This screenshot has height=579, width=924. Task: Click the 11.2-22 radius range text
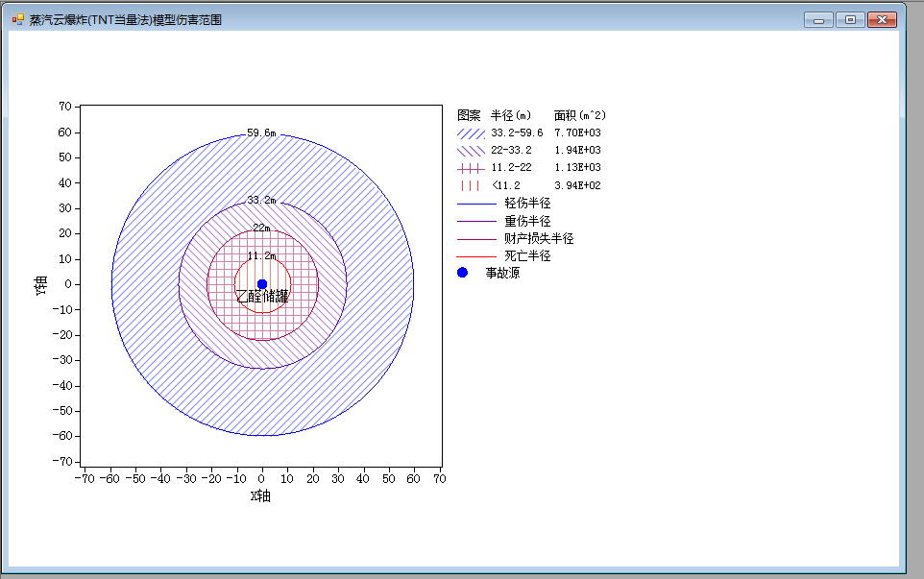[x=512, y=168]
